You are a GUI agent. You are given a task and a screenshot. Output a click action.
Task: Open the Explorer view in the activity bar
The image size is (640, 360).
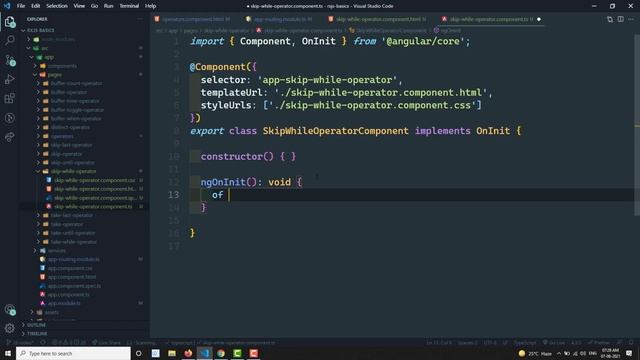pos(10,22)
